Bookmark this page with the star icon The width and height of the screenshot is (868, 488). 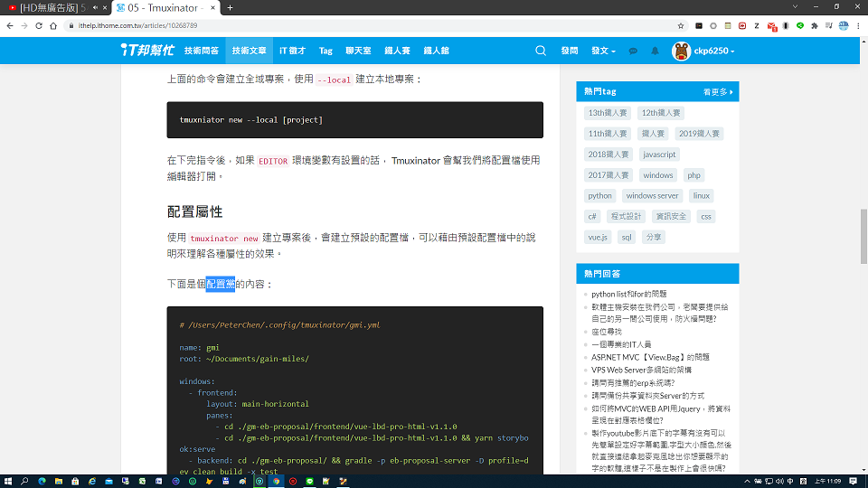click(x=680, y=25)
